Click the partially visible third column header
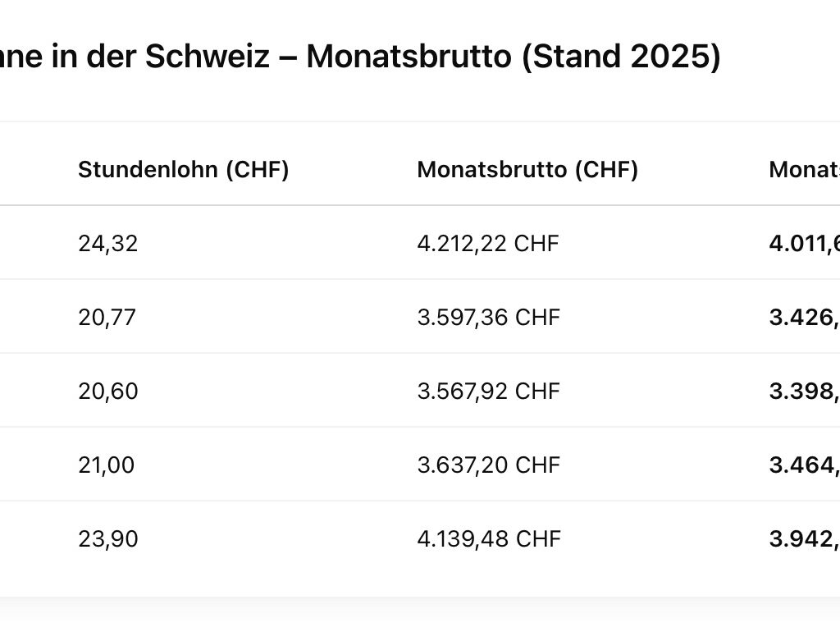The width and height of the screenshot is (840, 632). pos(804,170)
